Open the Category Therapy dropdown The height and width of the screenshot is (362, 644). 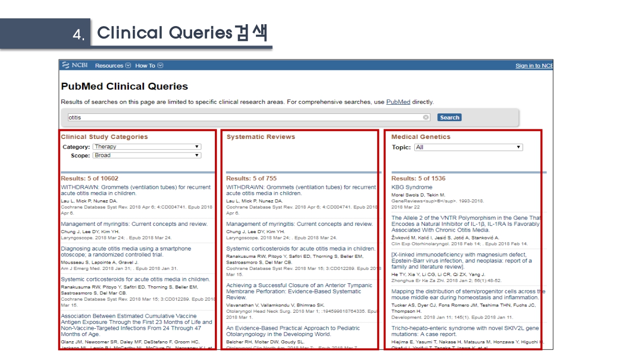pyautogui.click(x=146, y=147)
